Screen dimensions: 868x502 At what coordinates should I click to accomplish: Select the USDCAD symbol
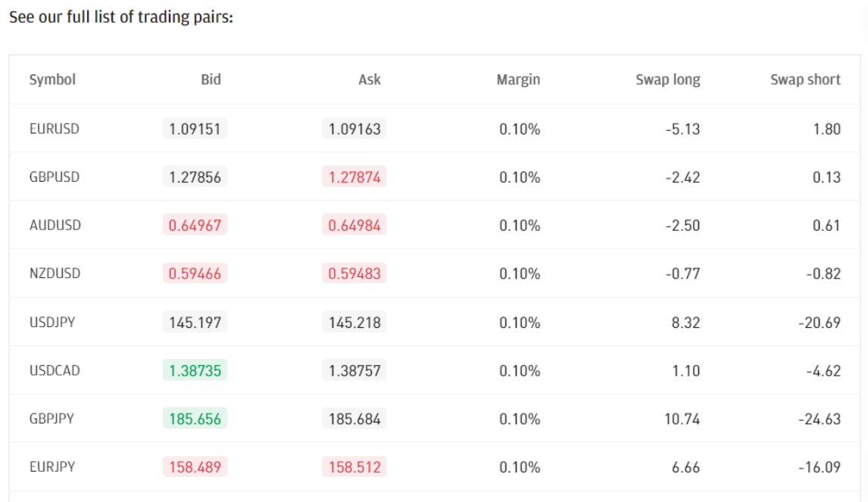pyautogui.click(x=55, y=370)
